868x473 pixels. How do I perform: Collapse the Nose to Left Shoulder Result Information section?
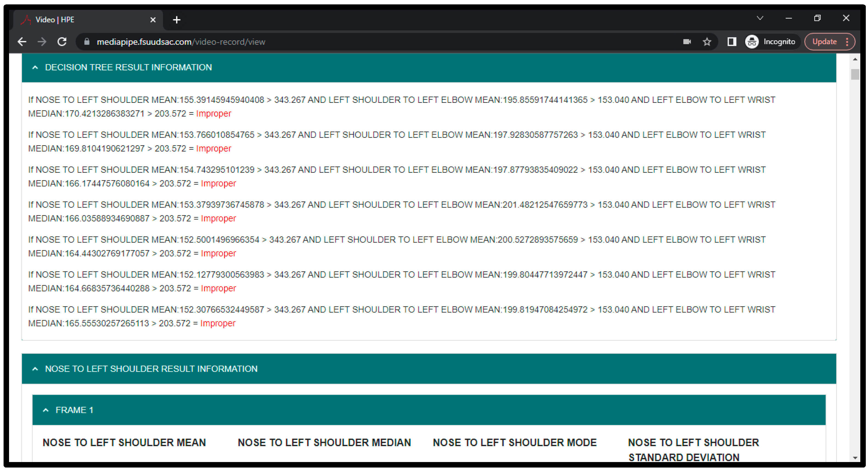pyautogui.click(x=35, y=369)
